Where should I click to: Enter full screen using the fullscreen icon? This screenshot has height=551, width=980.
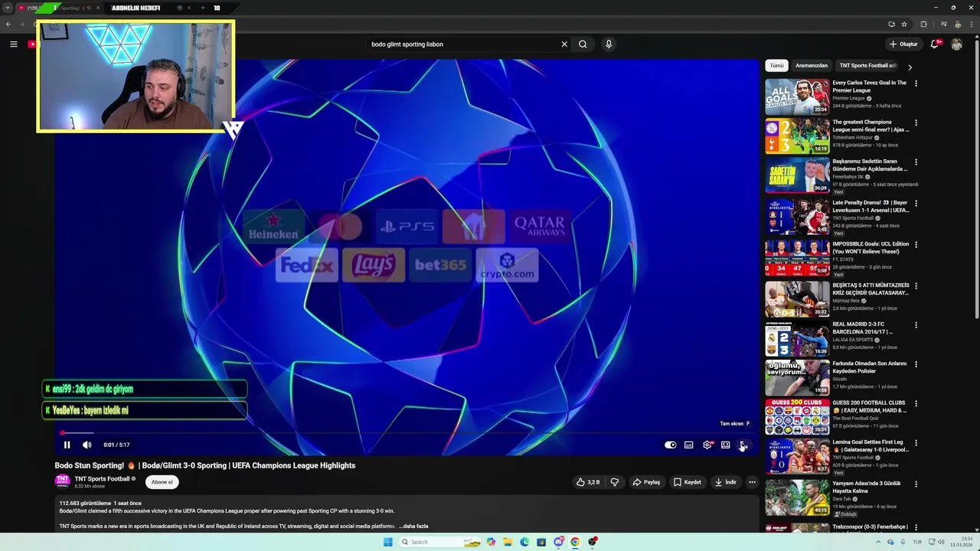tap(743, 445)
